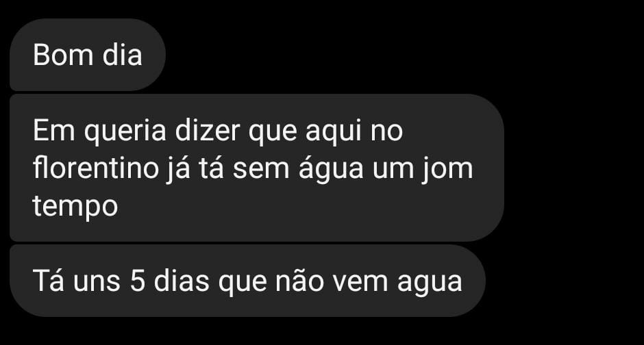Viewport: 644px width, 345px height.
Task: Select the word "queria" in second message
Action: pos(125,132)
